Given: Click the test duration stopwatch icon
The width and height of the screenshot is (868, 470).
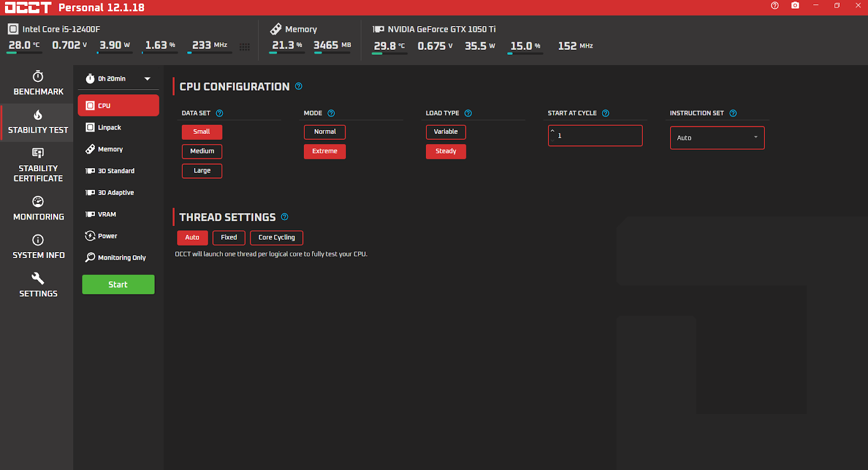Looking at the screenshot, I should click(90, 79).
